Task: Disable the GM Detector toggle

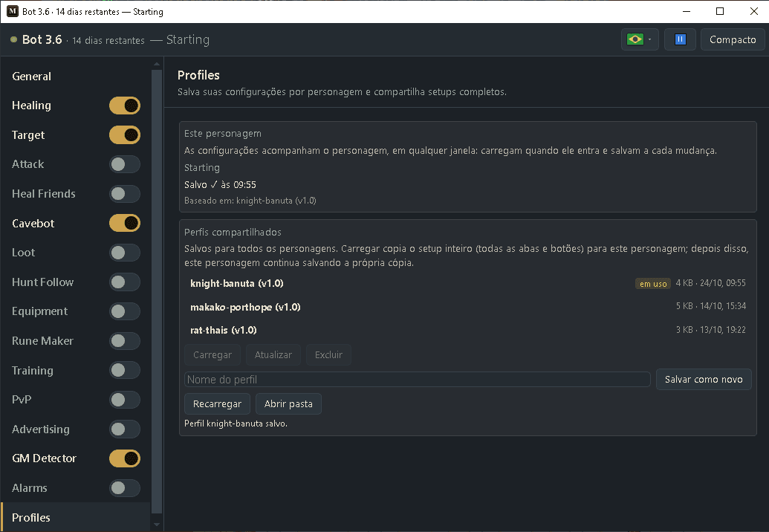Action: [125, 458]
